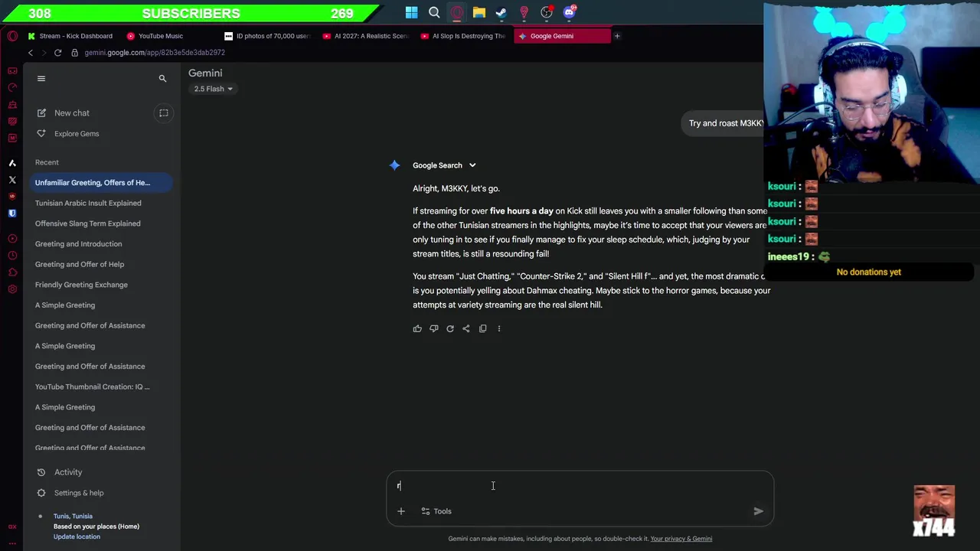Open OBS Studio from the taskbar

tap(547, 12)
